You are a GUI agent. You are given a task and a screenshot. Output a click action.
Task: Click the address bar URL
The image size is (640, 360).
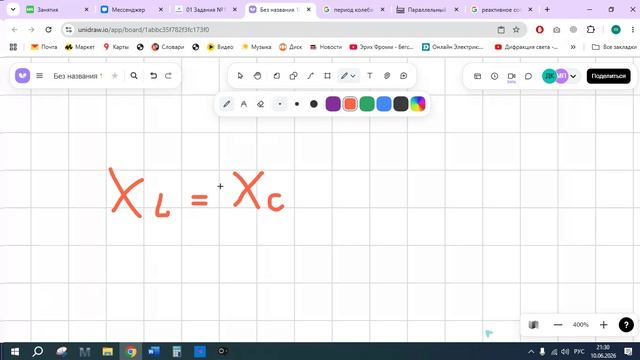coord(143,29)
